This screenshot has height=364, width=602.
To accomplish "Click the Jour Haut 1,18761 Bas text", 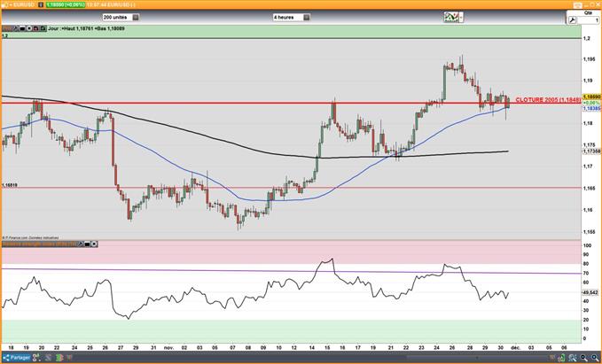I will (86, 28).
